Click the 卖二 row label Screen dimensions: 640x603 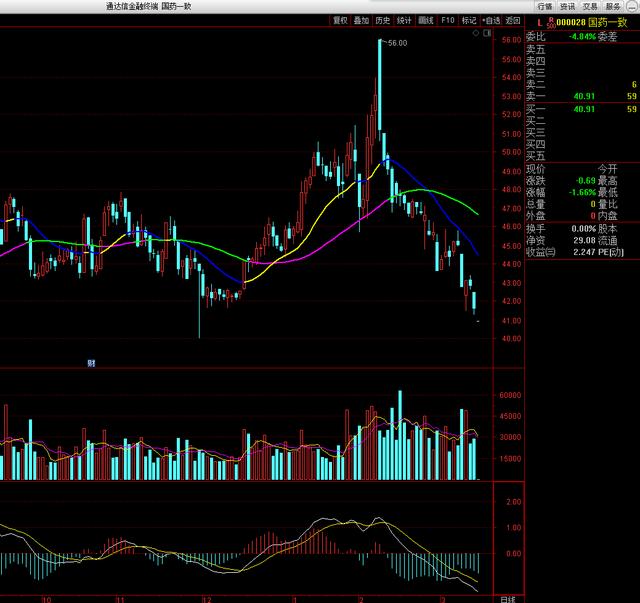point(536,85)
